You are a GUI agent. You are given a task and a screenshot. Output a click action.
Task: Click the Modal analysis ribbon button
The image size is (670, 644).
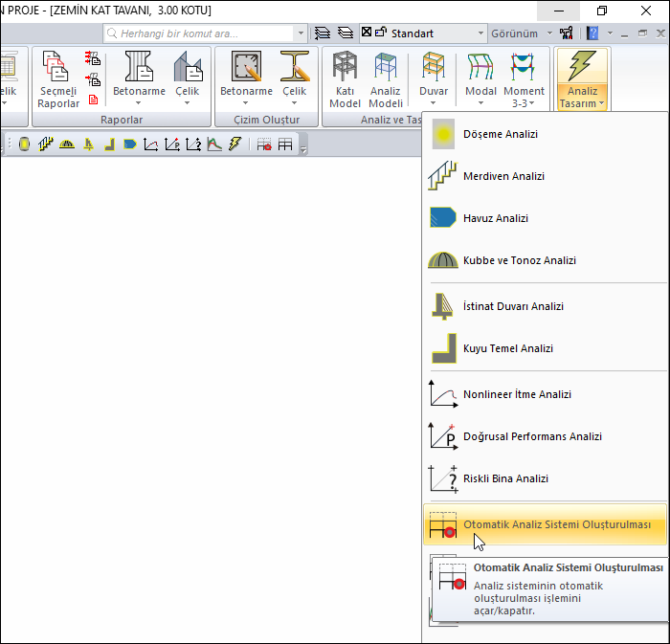pyautogui.click(x=480, y=78)
